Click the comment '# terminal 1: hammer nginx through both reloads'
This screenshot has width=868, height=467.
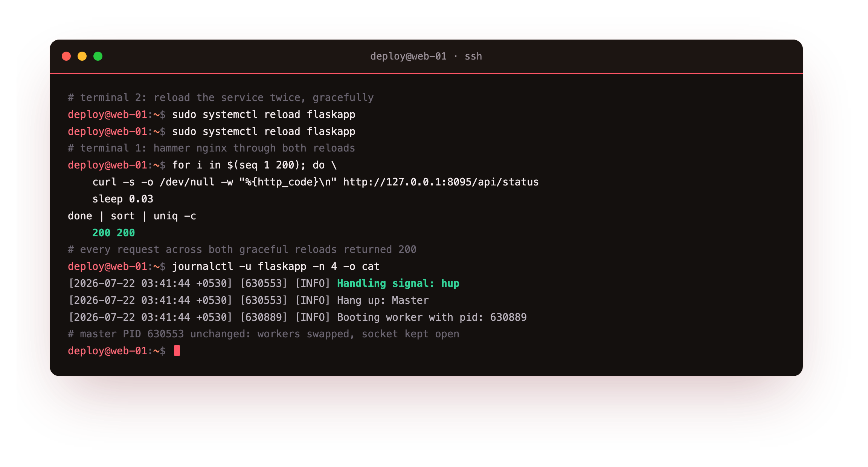211,148
